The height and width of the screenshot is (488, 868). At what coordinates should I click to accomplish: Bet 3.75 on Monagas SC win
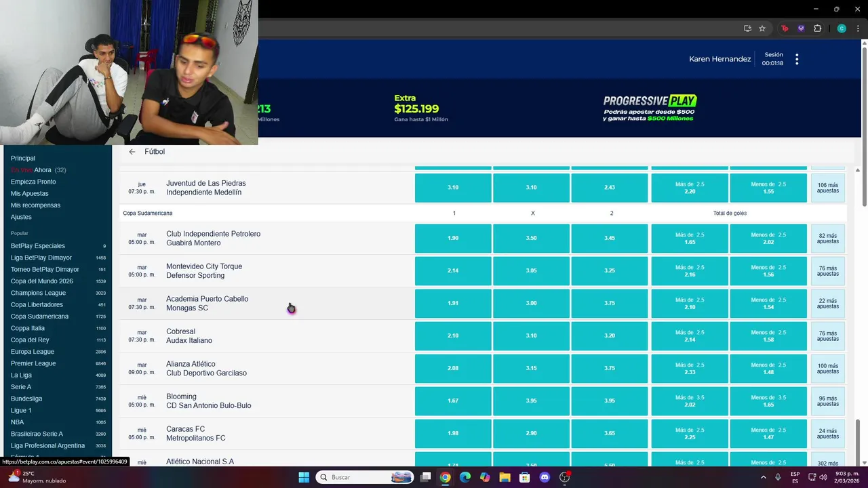coord(610,303)
